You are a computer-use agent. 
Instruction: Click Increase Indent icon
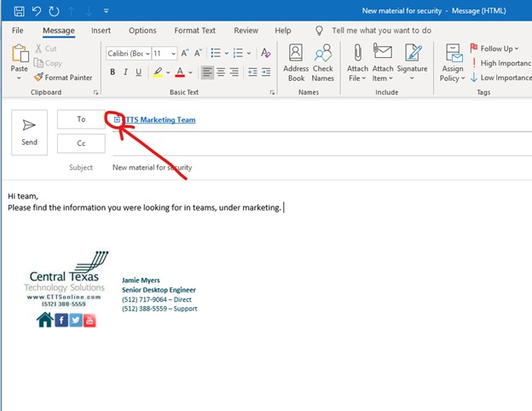[x=266, y=72]
